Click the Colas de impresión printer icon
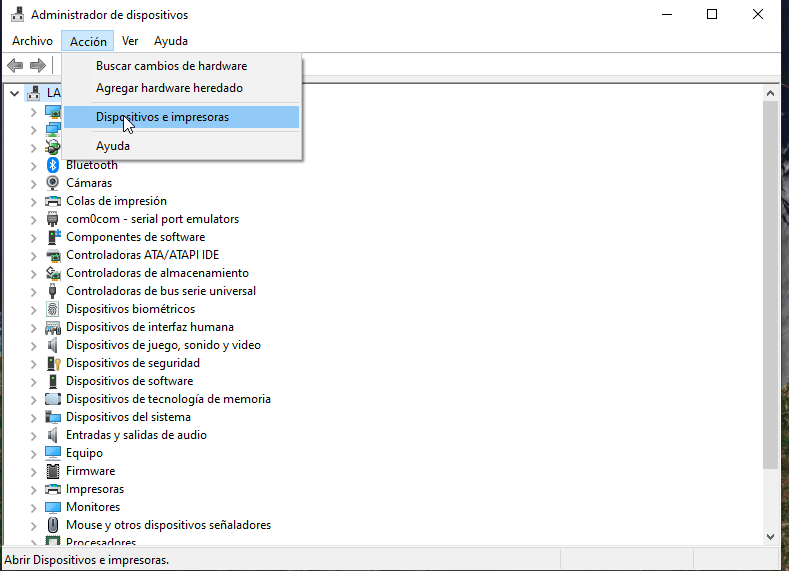 [53, 201]
